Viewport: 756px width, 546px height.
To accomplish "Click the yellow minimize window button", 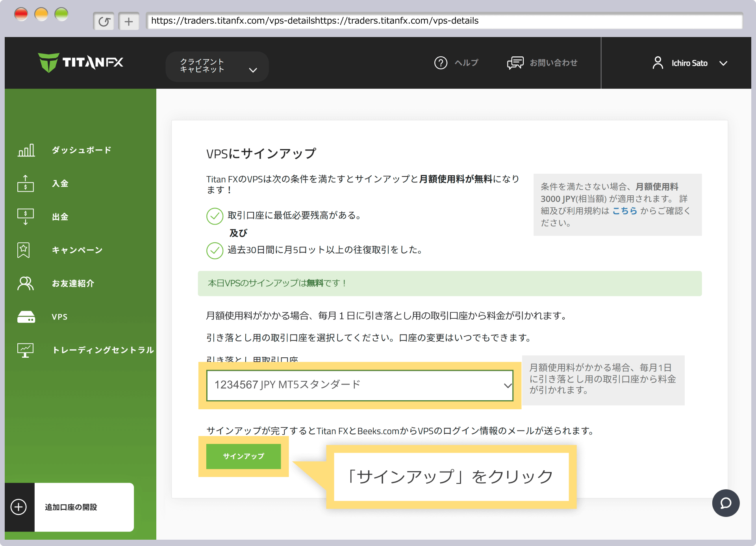I will (x=41, y=14).
